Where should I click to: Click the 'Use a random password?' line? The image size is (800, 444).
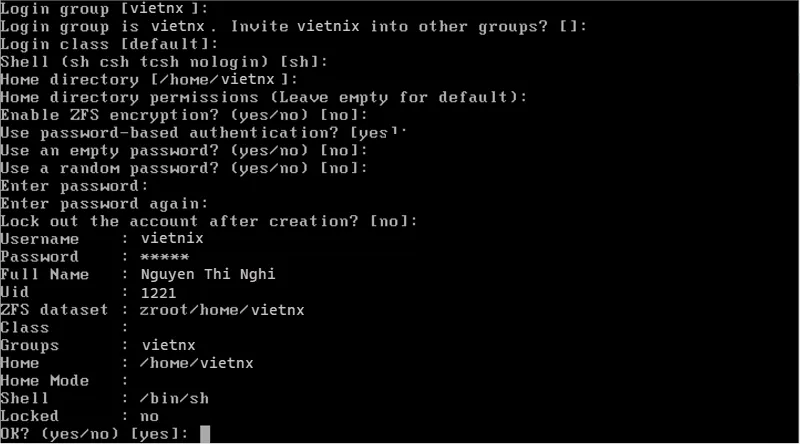pos(184,168)
